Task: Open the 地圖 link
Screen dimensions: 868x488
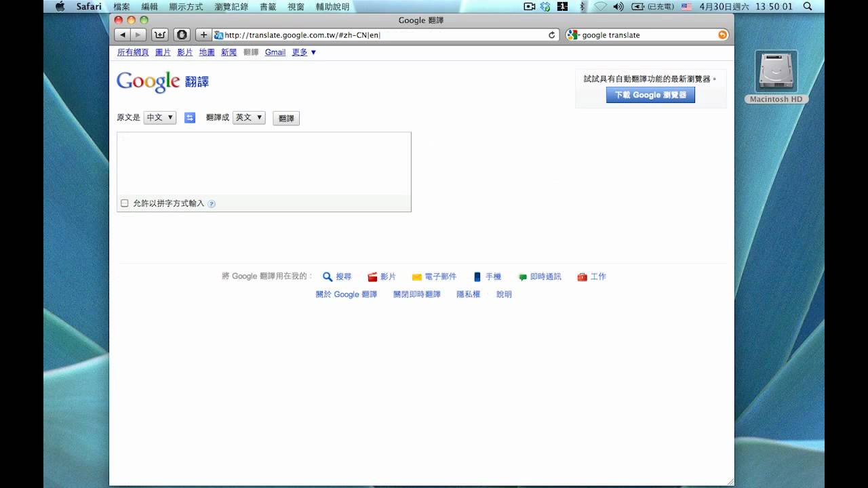Action: tap(207, 52)
